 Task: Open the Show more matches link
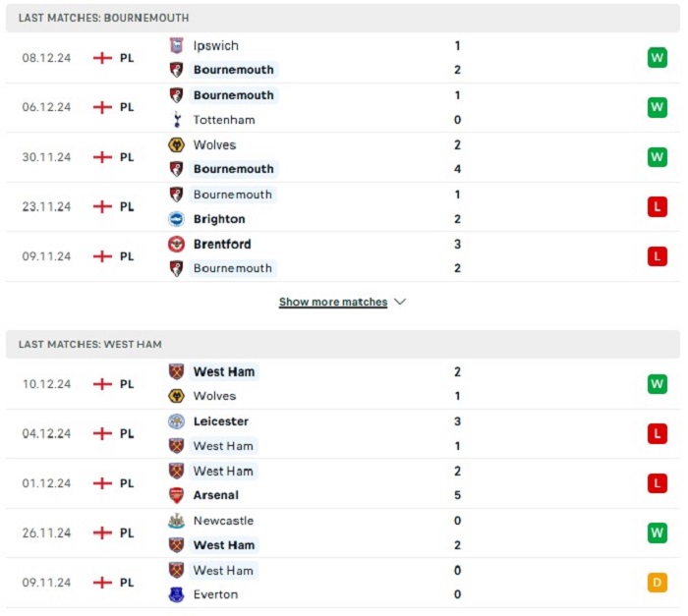(x=333, y=302)
